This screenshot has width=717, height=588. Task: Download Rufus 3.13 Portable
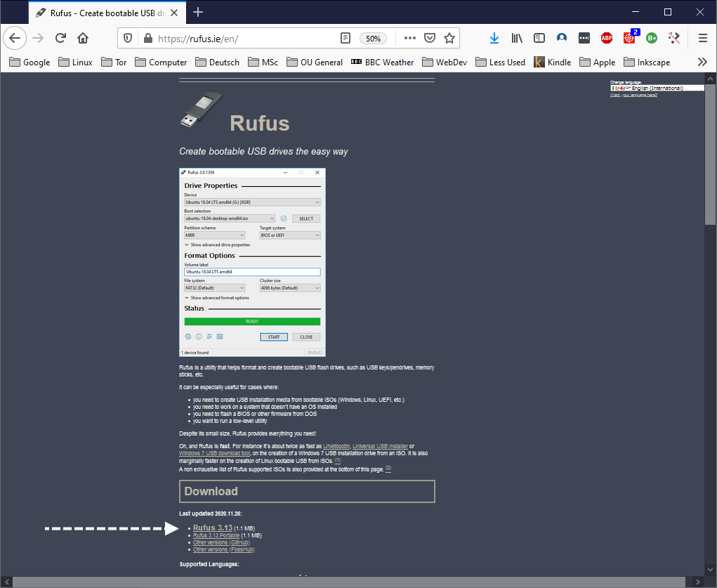pos(216,535)
